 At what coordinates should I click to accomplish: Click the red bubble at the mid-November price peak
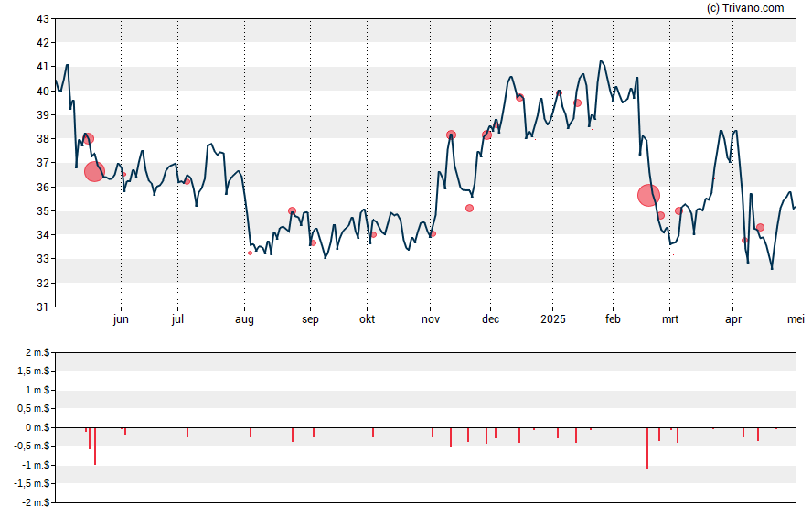[451, 135]
